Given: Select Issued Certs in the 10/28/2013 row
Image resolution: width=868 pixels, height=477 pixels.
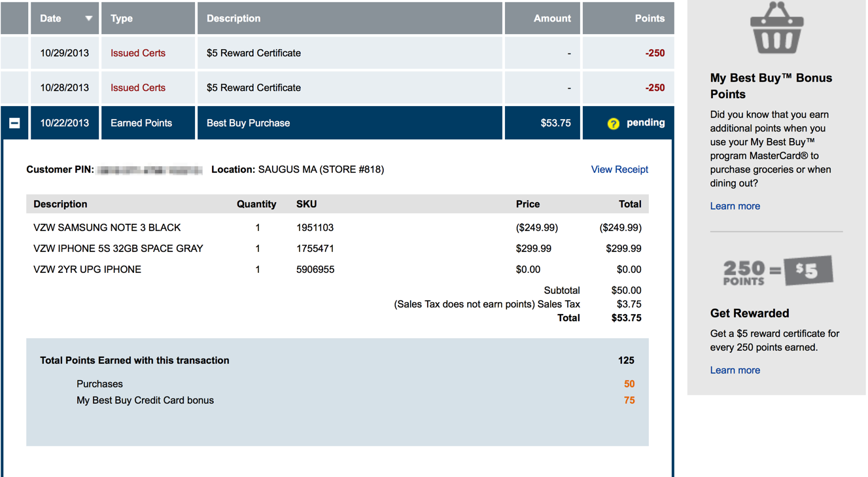Looking at the screenshot, I should click(138, 88).
